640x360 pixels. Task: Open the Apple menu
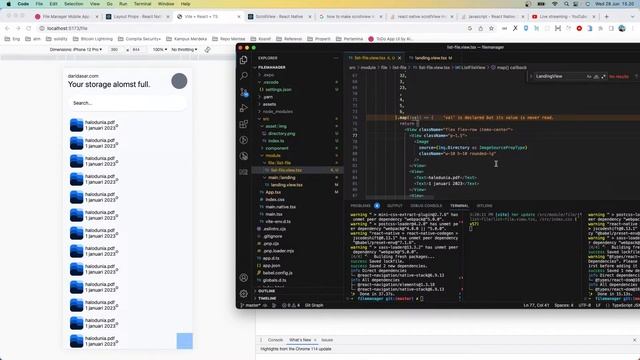[x=8, y=4]
